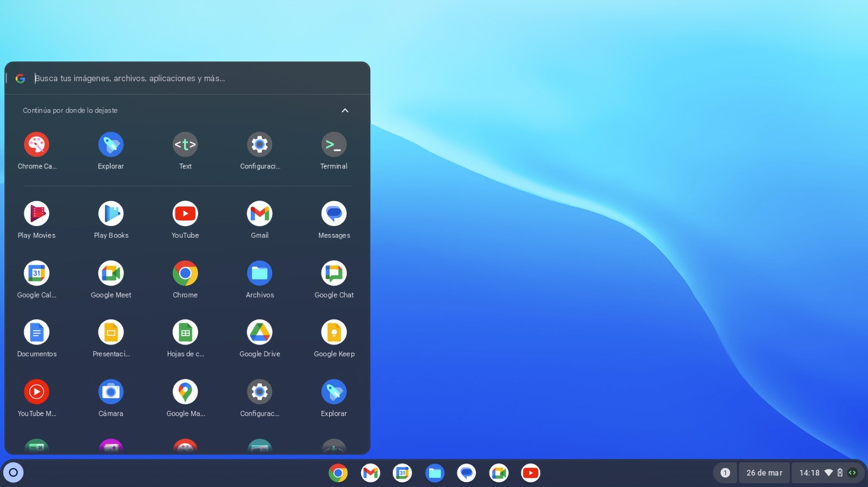
Task: Open the notification counter in the status tray
Action: click(x=725, y=473)
